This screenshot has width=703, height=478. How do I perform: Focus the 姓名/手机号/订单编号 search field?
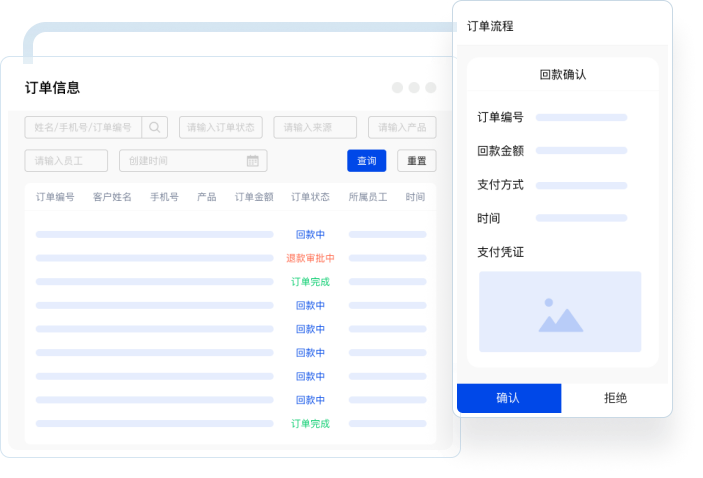coord(83,128)
